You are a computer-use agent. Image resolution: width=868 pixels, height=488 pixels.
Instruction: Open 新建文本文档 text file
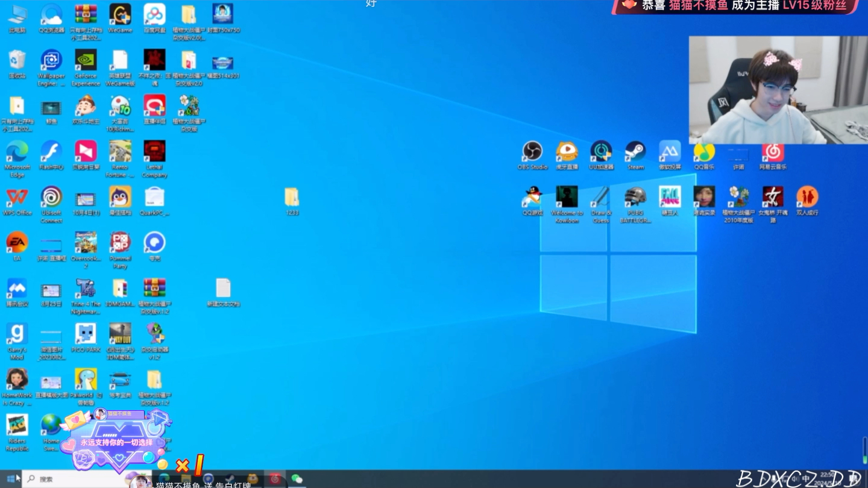[x=223, y=293]
